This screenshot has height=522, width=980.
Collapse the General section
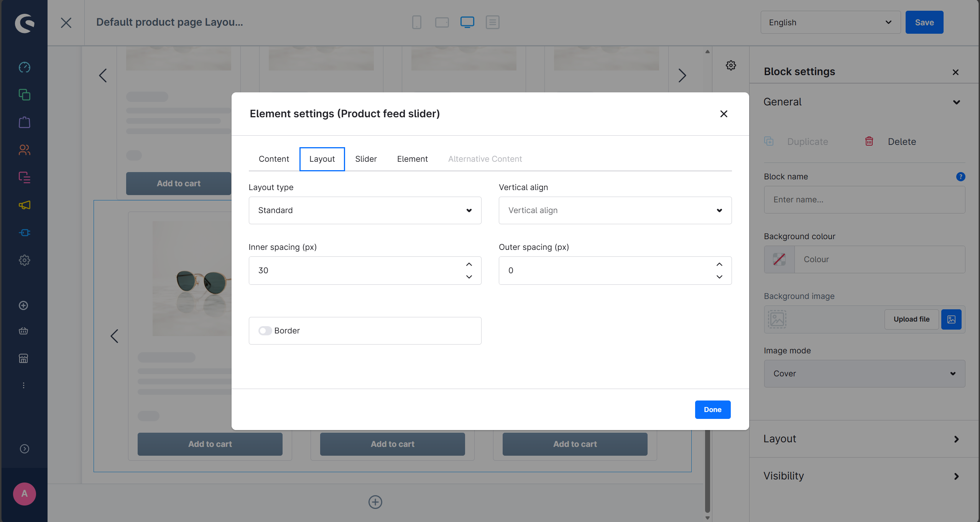[957, 102]
